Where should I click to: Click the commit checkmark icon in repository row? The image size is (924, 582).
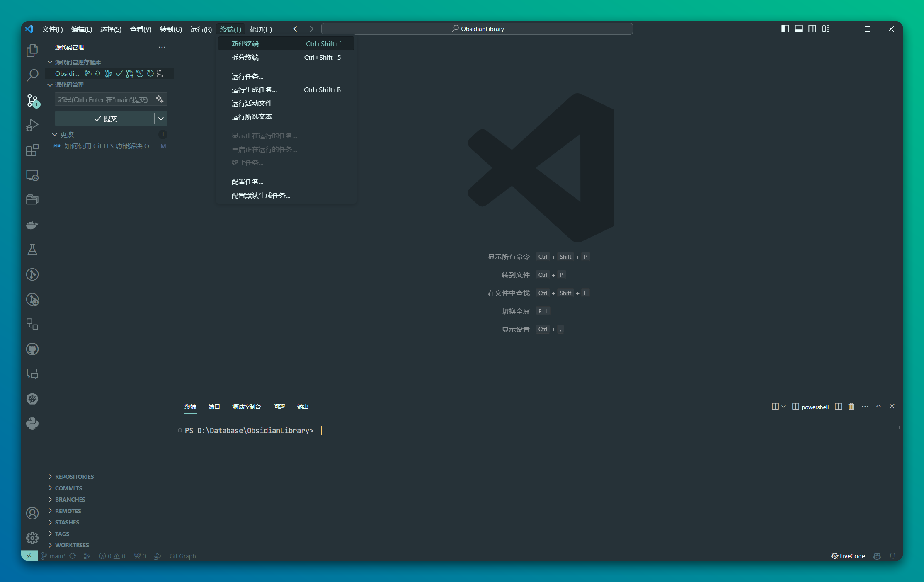click(119, 73)
